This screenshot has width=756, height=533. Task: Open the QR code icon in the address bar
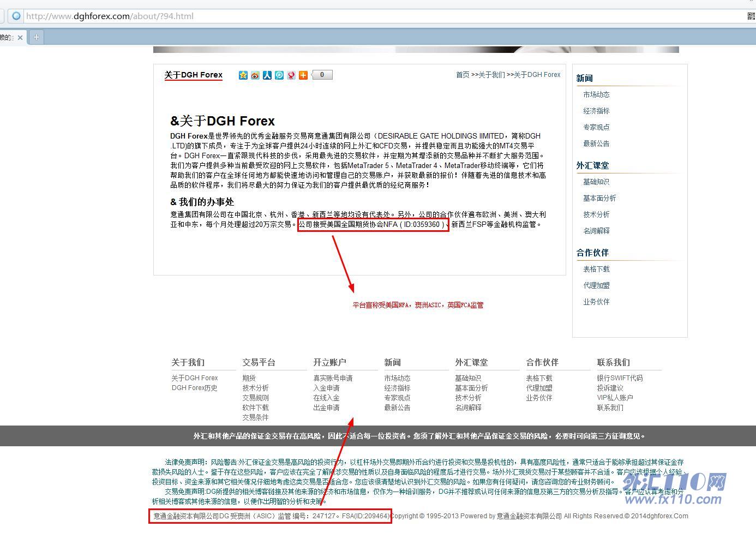tap(751, 16)
